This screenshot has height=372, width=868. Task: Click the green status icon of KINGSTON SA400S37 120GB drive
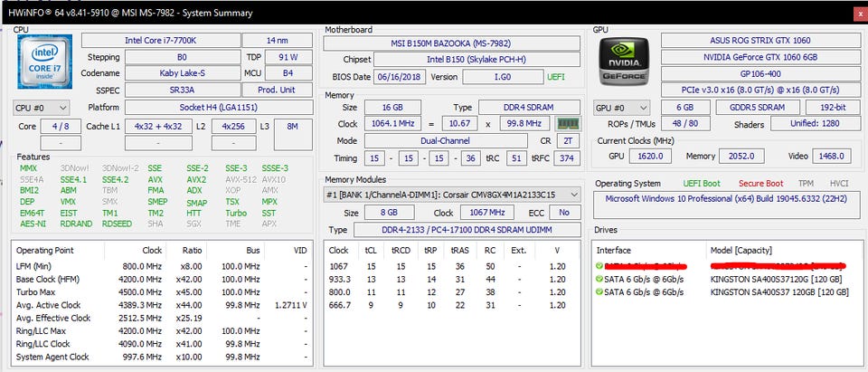[599, 292]
